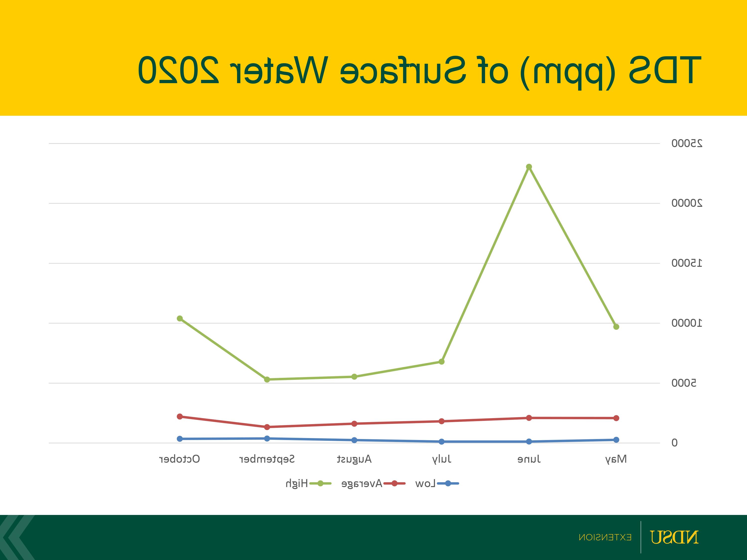
Task: Click the Low series July data point
Action: pyautogui.click(x=441, y=442)
